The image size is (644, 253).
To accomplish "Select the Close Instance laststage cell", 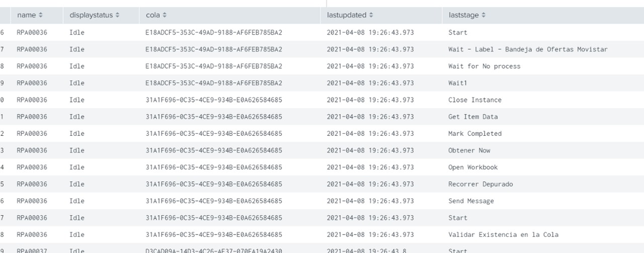I will [475, 100].
